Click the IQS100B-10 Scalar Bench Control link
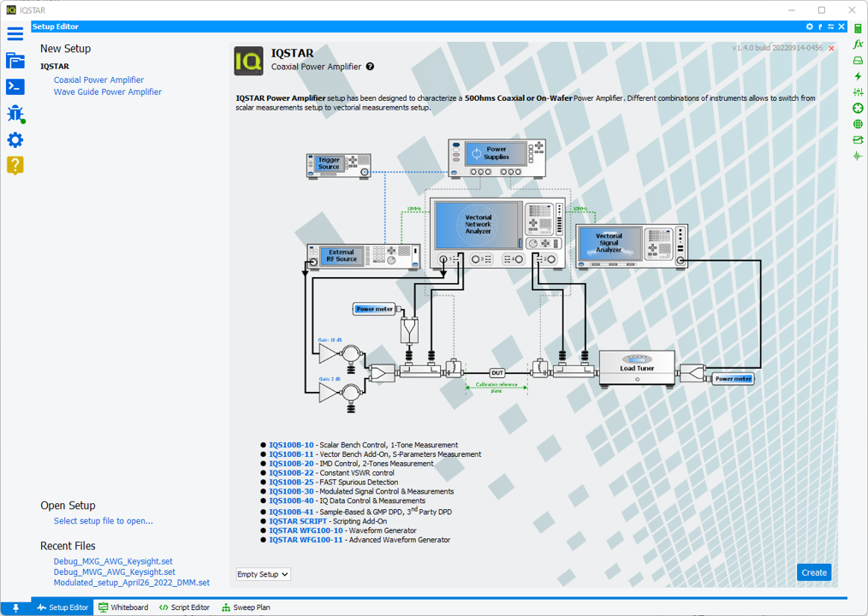868x616 pixels. 291,445
